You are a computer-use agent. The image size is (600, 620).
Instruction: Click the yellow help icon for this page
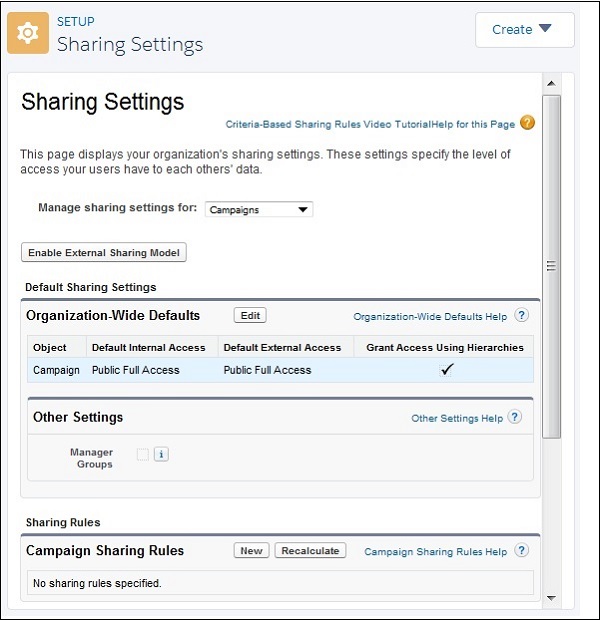(x=527, y=123)
